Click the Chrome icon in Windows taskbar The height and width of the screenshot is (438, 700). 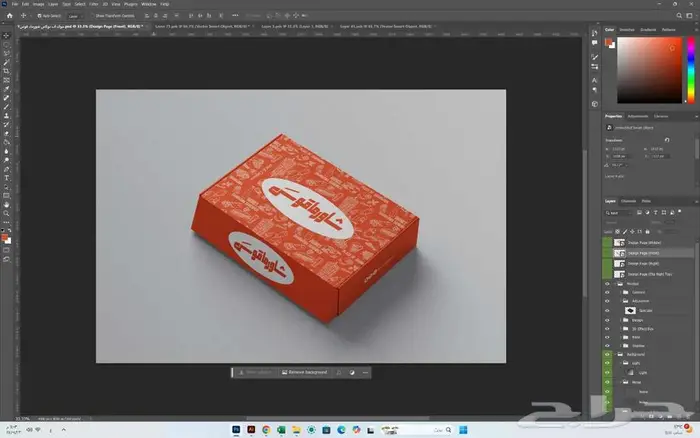click(266, 430)
